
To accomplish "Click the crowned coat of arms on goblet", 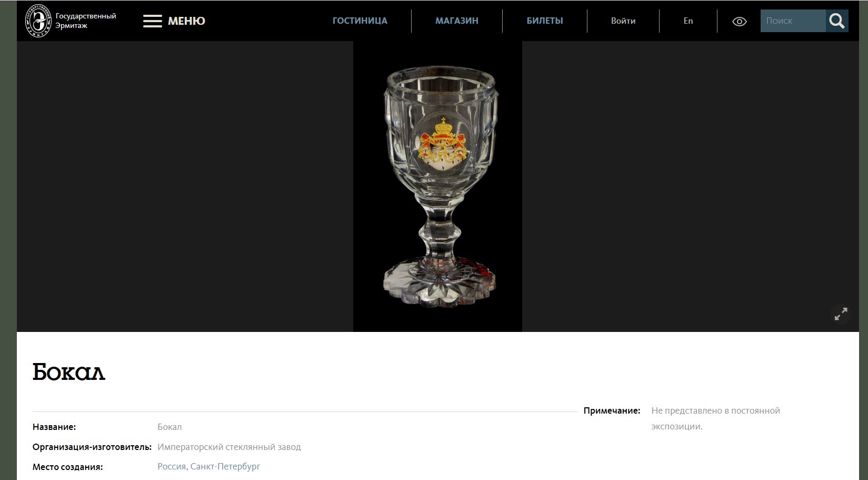I will pyautogui.click(x=442, y=144).
